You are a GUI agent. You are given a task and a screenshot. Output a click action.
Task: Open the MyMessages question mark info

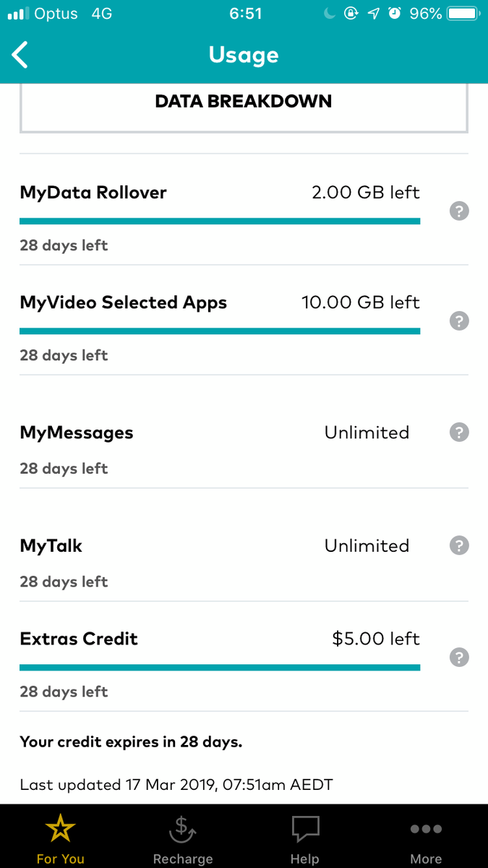pos(459,433)
